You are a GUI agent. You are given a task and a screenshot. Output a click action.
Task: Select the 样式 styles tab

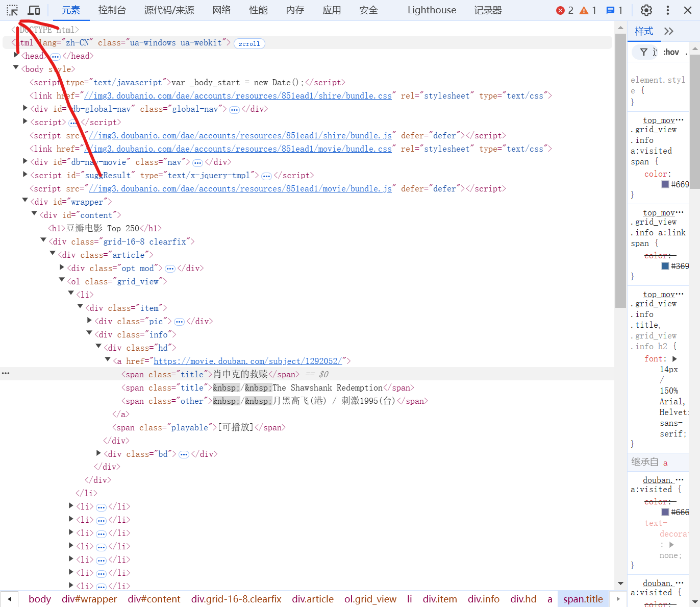(x=644, y=31)
